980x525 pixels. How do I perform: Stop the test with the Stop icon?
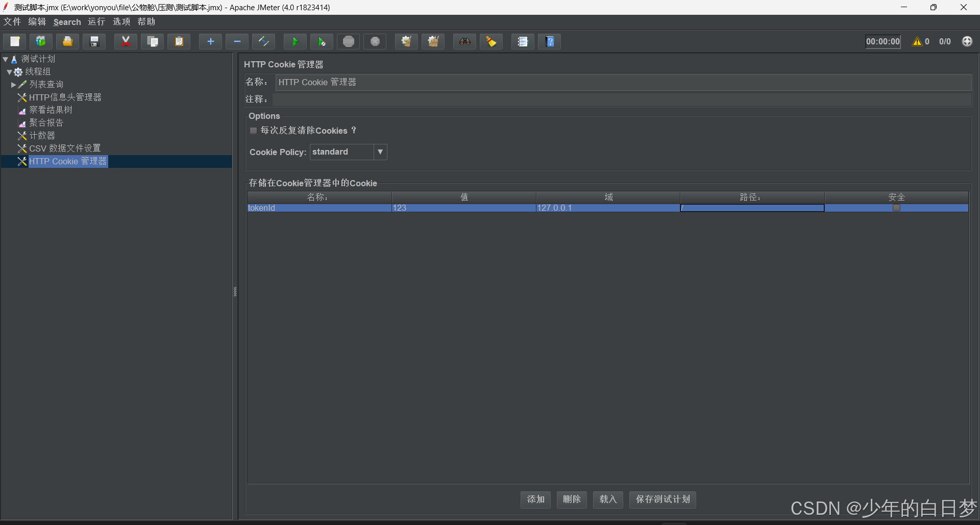point(349,41)
